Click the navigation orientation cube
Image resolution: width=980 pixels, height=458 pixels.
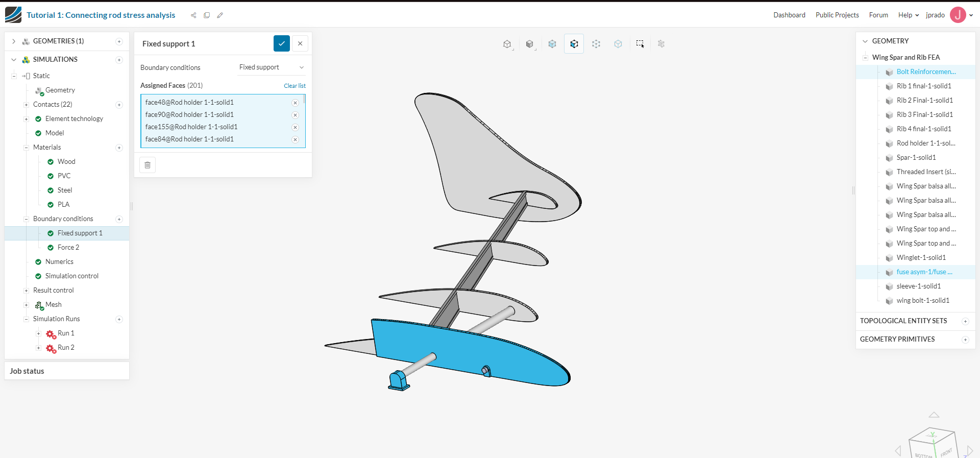(x=933, y=443)
